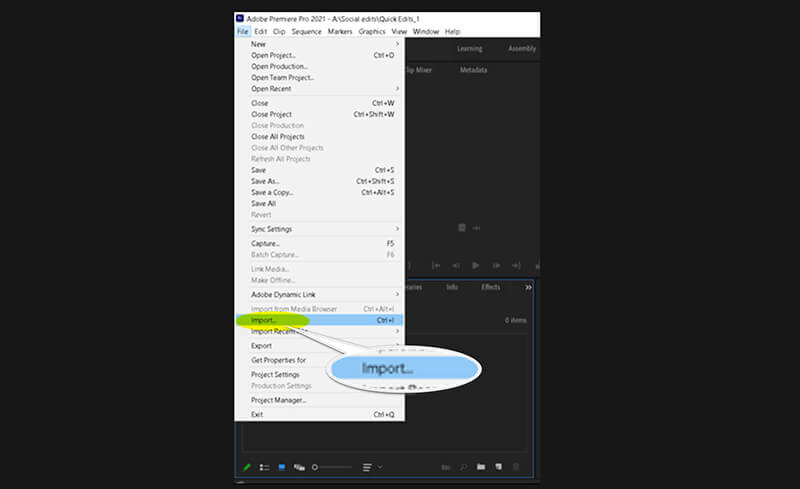
Task: Open the sort icons dropdown arrow
Action: [380, 467]
